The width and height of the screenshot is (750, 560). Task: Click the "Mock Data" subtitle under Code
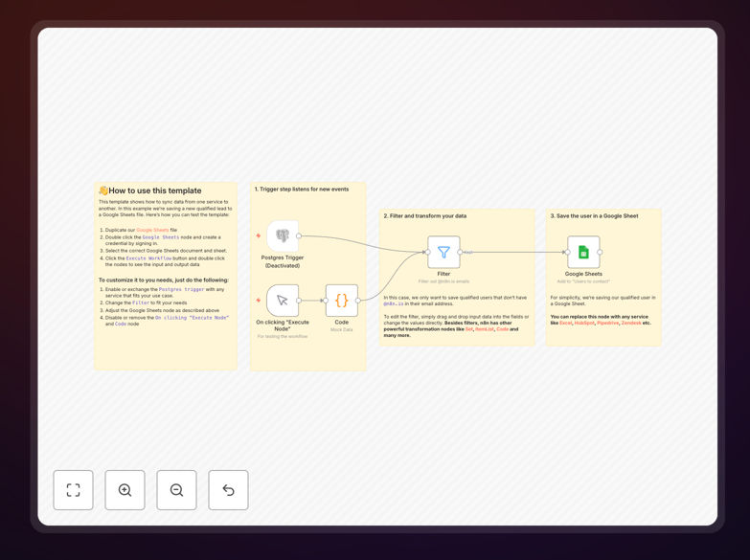click(342, 330)
